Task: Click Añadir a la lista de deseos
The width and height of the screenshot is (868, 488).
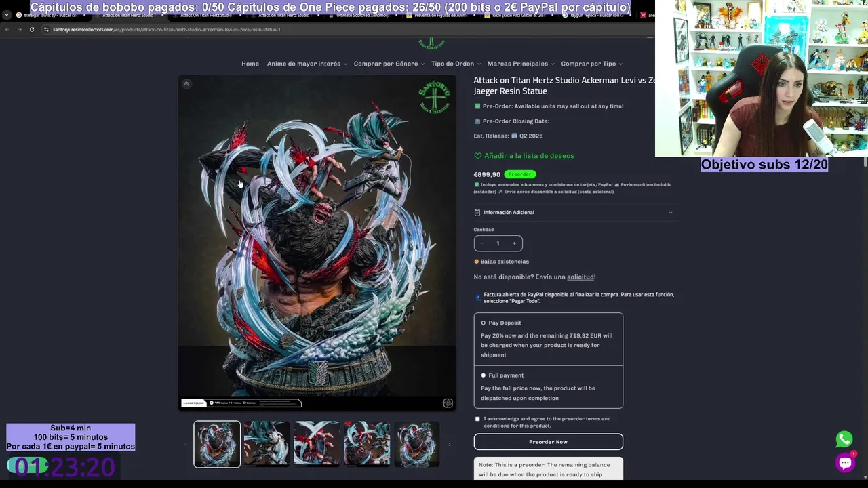Action: pos(529,156)
